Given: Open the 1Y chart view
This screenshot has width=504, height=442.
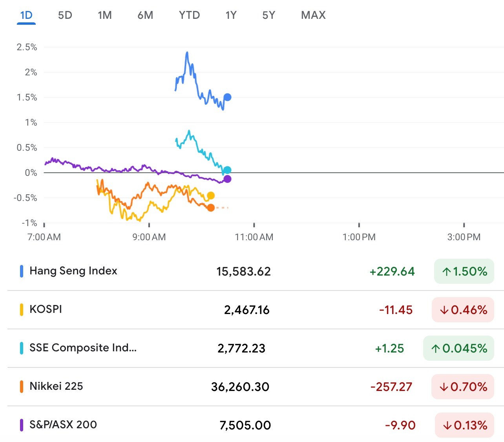Looking at the screenshot, I should (231, 15).
